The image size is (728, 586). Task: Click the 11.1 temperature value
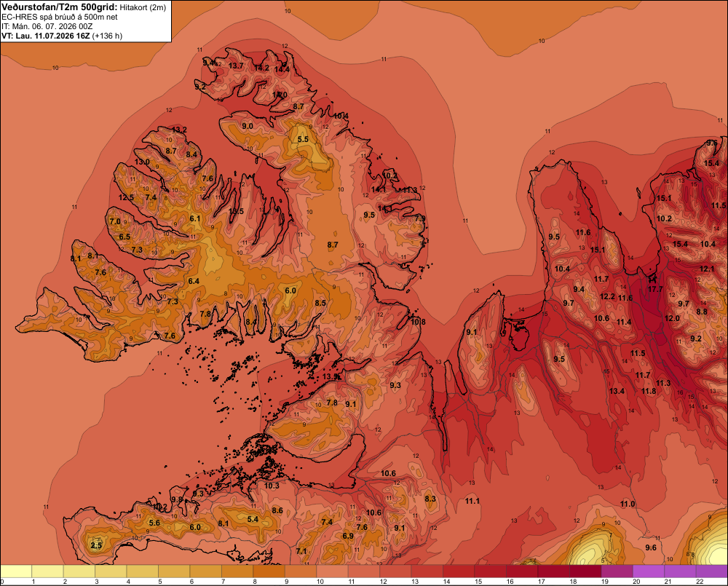pyautogui.click(x=472, y=501)
